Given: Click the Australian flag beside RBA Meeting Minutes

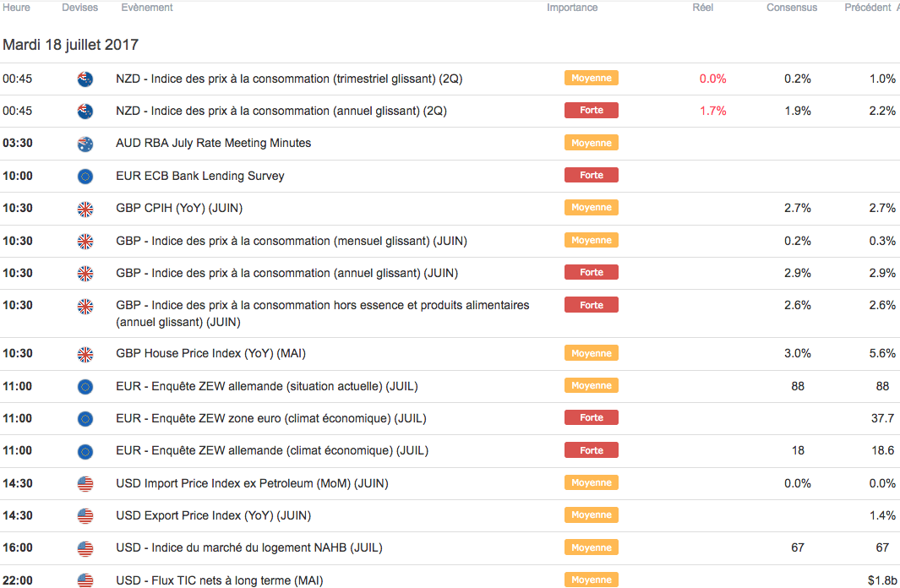Looking at the screenshot, I should [x=85, y=144].
